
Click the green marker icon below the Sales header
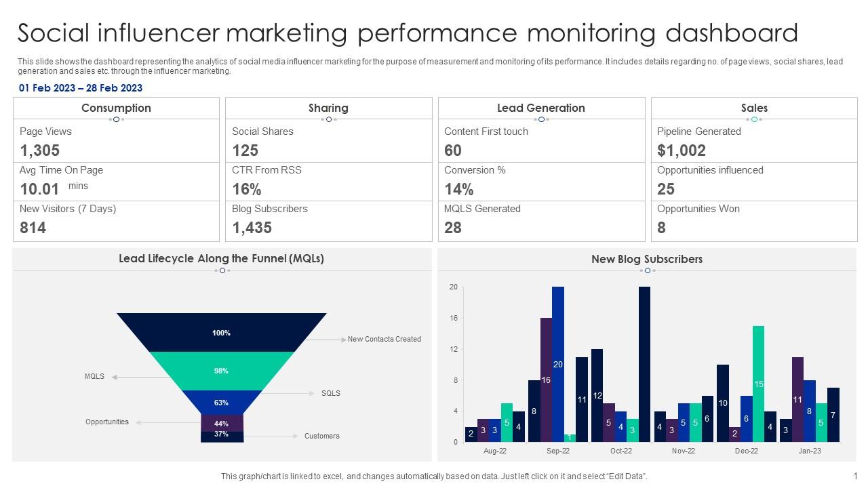pos(753,119)
